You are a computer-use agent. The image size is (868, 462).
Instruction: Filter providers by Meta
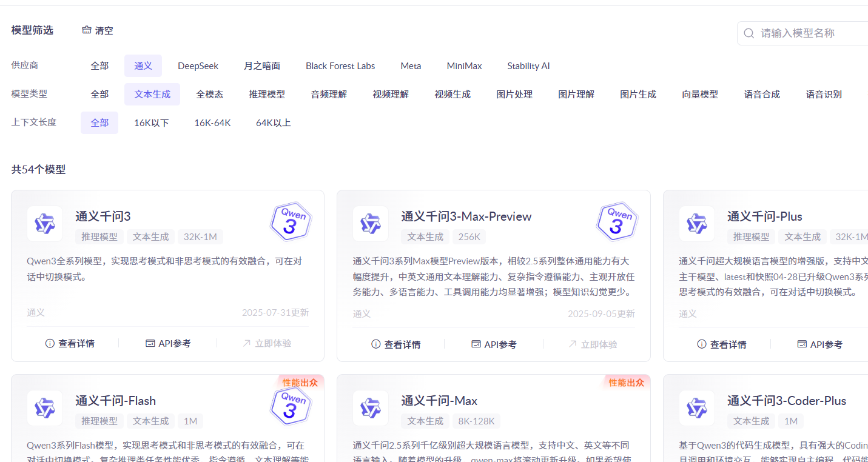click(x=411, y=65)
